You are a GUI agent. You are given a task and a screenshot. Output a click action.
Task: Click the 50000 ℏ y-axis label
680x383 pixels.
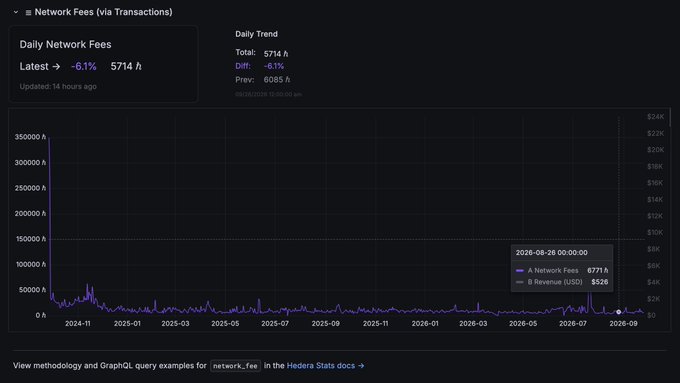click(x=33, y=290)
